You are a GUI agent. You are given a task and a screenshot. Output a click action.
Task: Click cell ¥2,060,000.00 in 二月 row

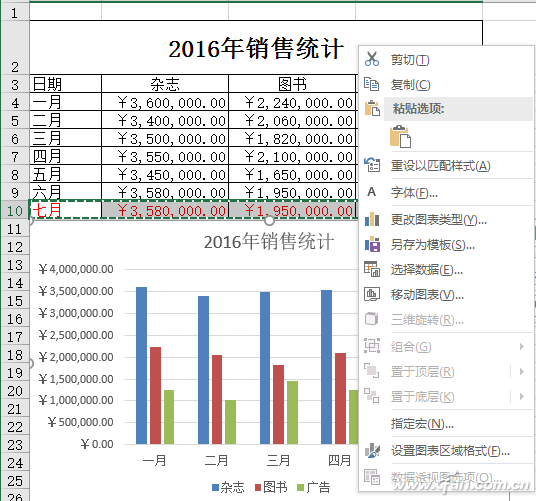click(x=292, y=120)
